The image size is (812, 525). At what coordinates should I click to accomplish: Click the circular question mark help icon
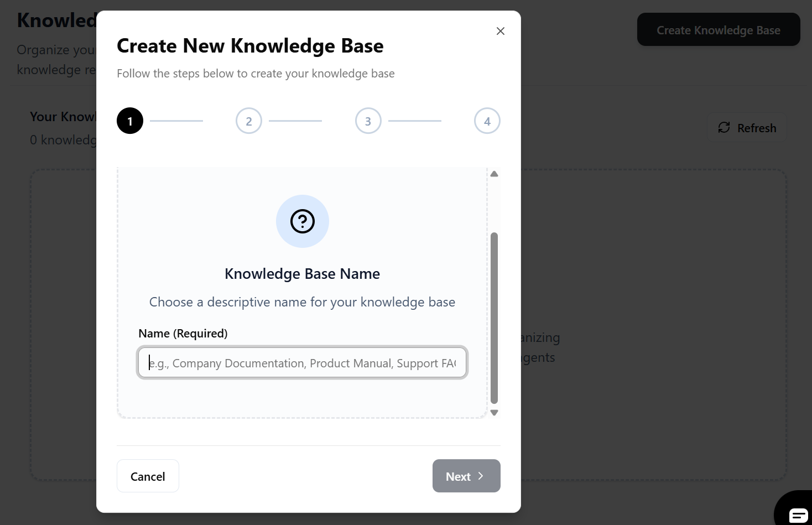[x=302, y=221]
